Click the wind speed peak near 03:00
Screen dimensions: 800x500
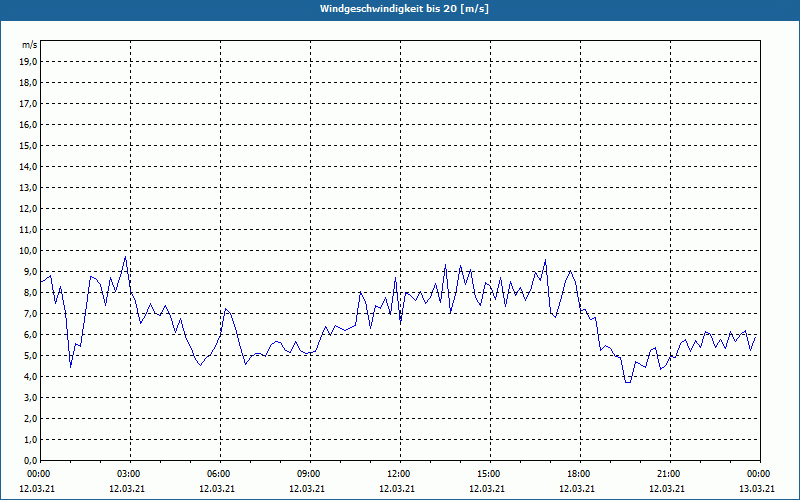(x=126, y=256)
